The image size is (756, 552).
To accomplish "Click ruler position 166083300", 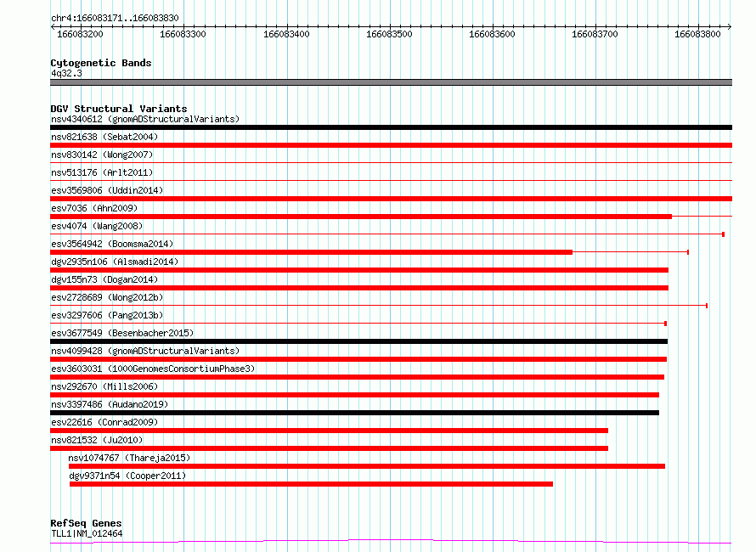I will 183,34.
